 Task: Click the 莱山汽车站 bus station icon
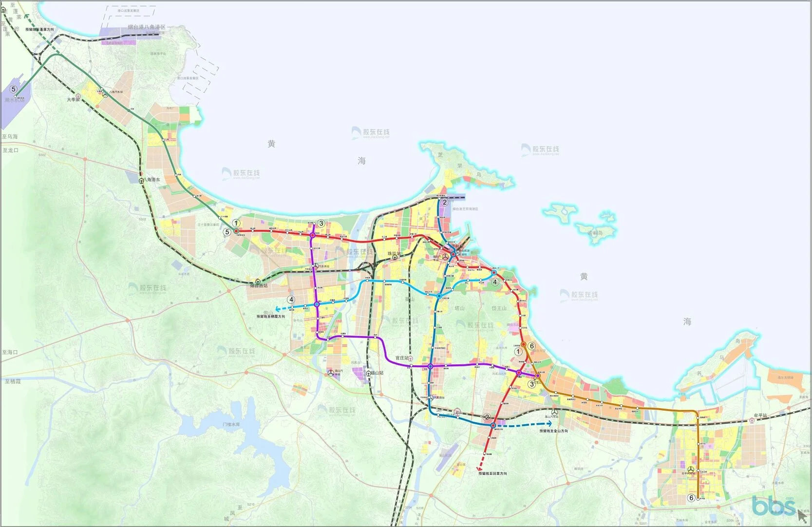(x=554, y=412)
